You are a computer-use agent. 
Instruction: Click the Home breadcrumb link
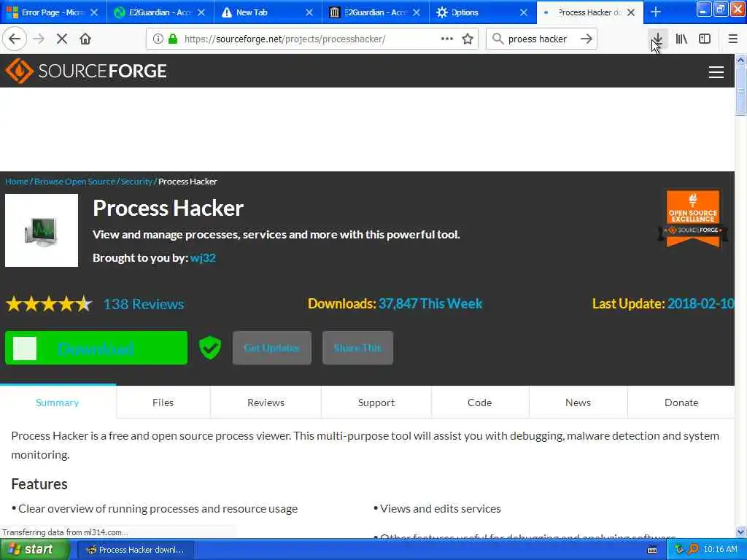pos(17,182)
